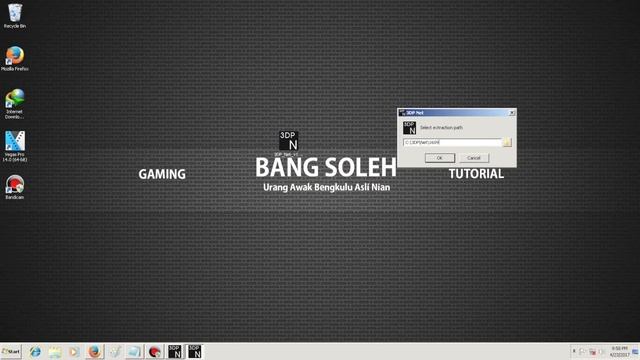Click the extraction path text field
The width and height of the screenshot is (640, 360).
coord(452,142)
